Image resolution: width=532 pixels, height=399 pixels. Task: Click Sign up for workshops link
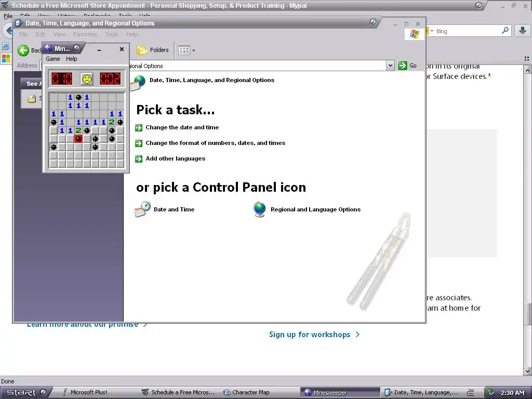(314, 335)
